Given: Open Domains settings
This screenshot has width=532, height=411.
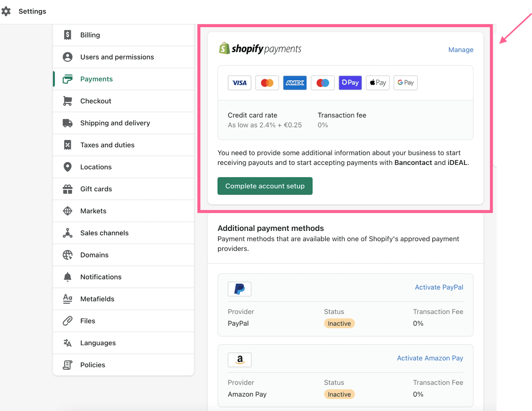Looking at the screenshot, I should pos(123,255).
